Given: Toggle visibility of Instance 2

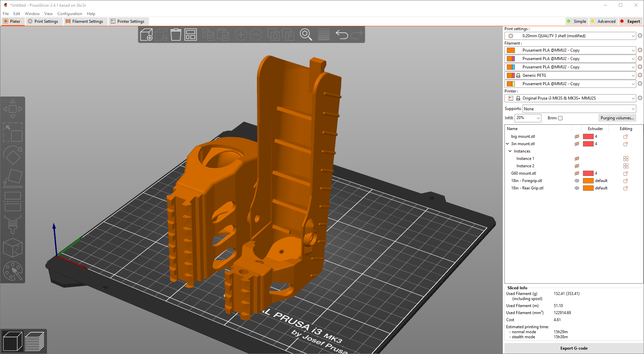Looking at the screenshot, I should click(577, 166).
